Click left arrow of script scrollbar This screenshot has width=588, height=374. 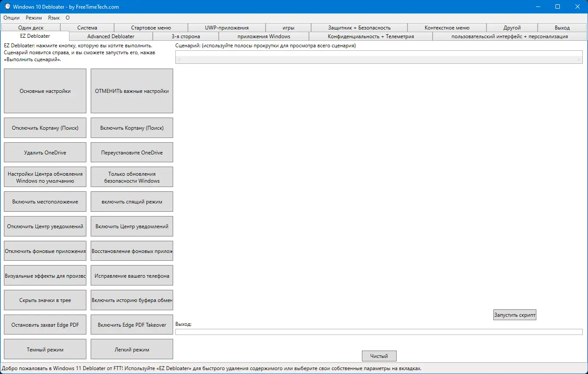179,60
